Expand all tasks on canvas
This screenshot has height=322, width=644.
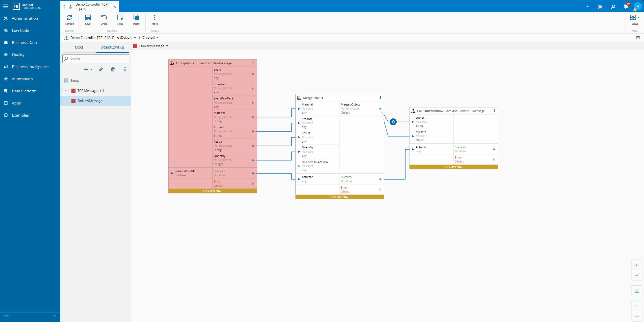click(637, 265)
